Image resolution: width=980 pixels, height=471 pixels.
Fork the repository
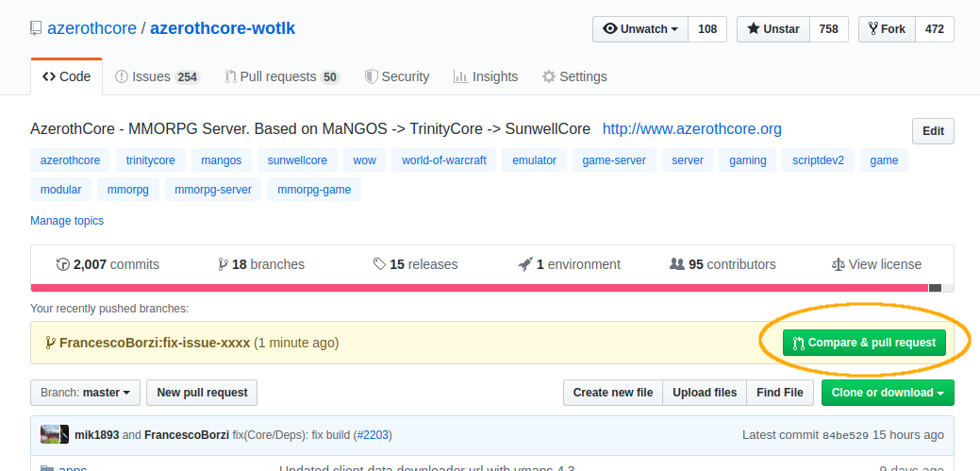coord(887,28)
